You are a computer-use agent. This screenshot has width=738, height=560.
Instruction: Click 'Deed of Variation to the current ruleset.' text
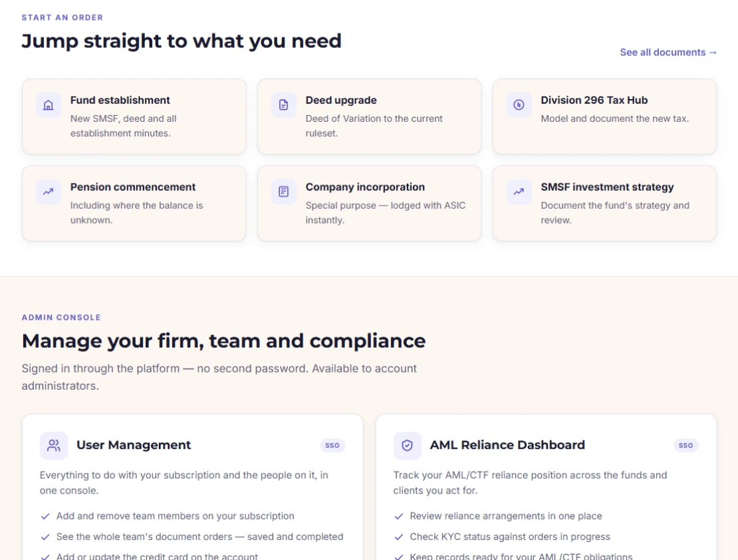pos(374,126)
